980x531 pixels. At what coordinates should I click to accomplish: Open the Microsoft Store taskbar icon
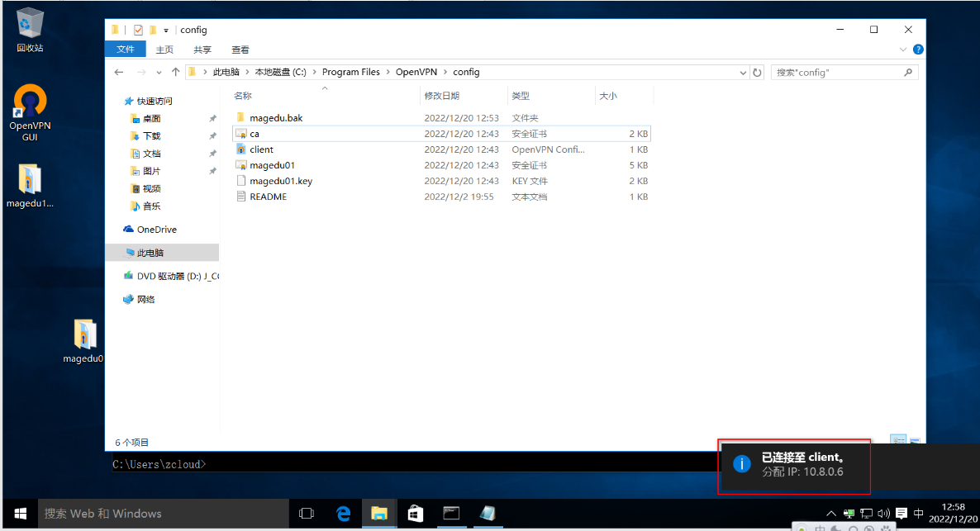coord(415,514)
